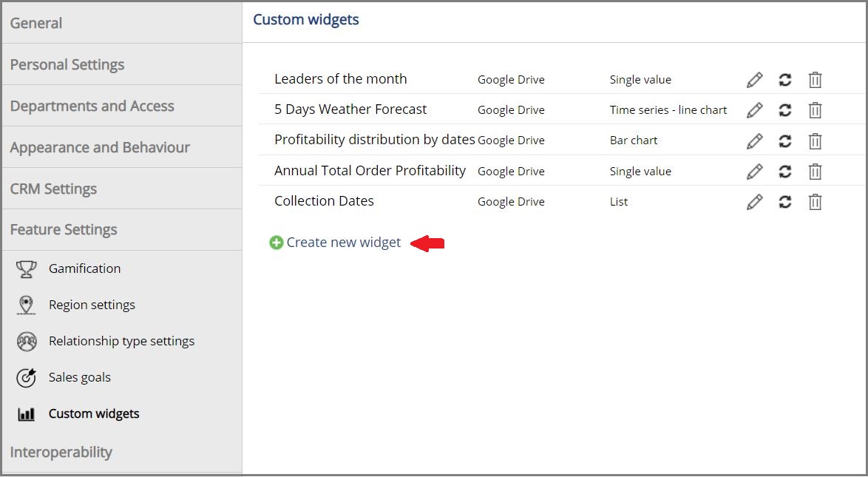Click the Sales goals target icon
This screenshot has width=868, height=477.
[26, 378]
